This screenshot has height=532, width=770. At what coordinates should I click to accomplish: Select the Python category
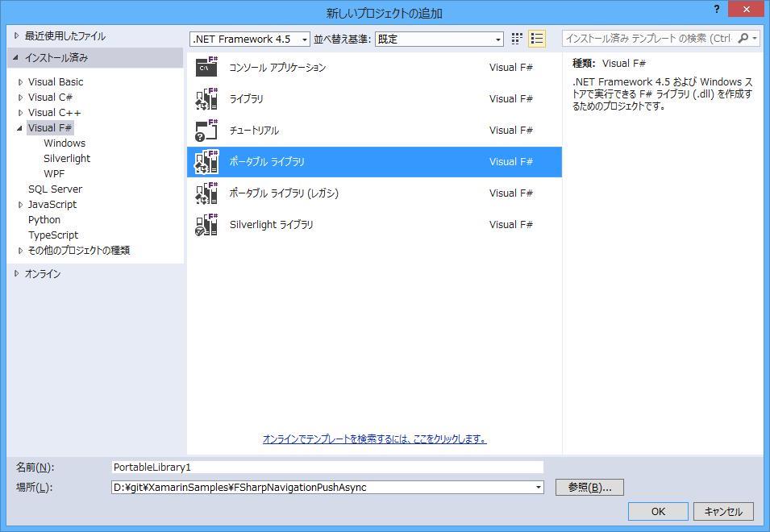pyautogui.click(x=44, y=220)
